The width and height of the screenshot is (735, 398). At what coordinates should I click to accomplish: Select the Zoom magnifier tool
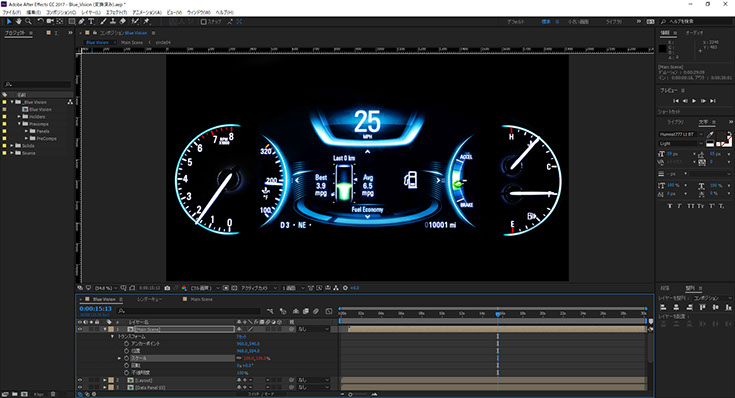28,22
